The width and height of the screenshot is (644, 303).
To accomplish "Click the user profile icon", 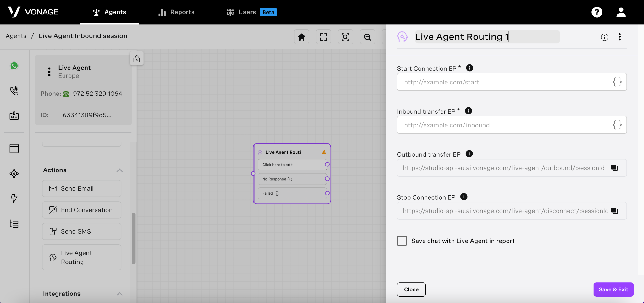I will (621, 12).
